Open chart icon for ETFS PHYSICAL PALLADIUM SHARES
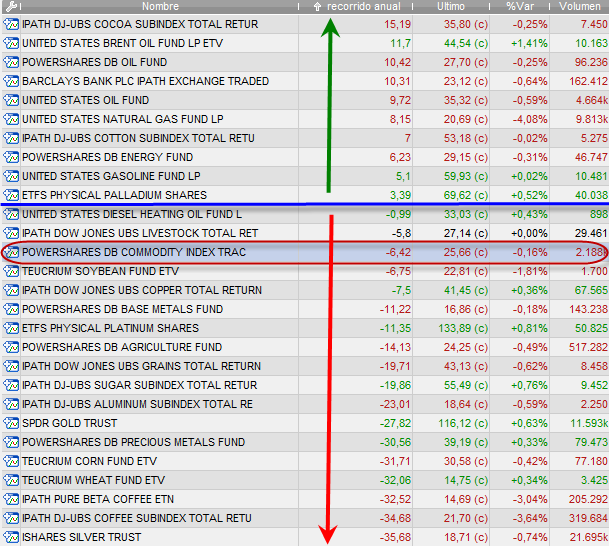 coord(11,195)
